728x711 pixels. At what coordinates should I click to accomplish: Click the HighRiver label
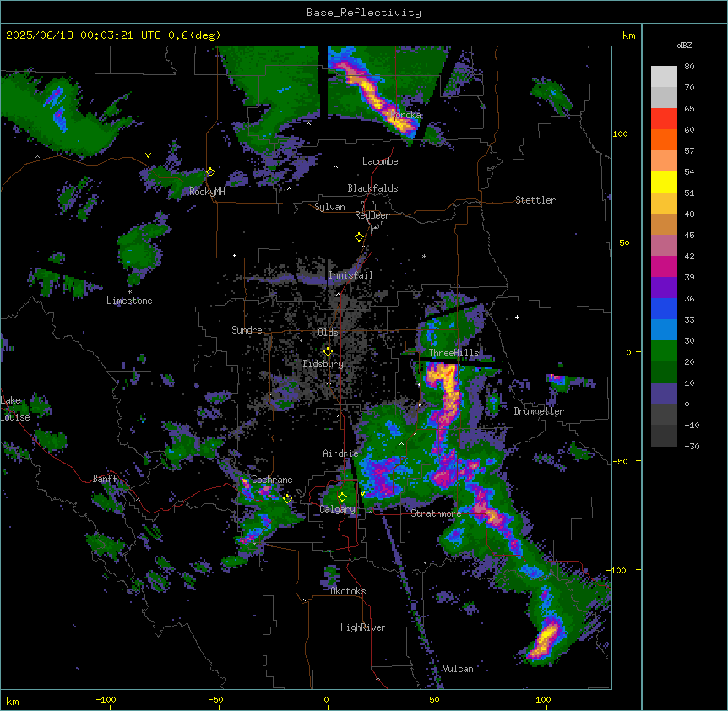363,627
